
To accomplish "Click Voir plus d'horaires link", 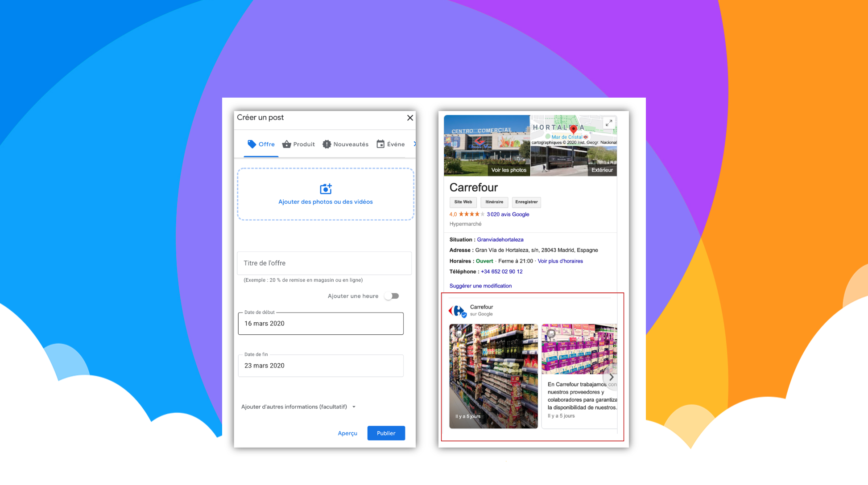I will [x=560, y=261].
